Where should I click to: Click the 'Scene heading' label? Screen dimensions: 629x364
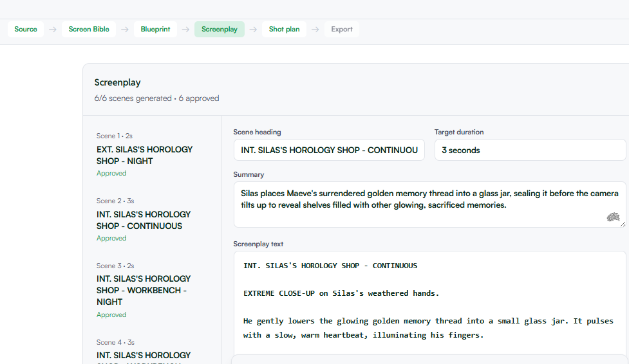pos(257,132)
